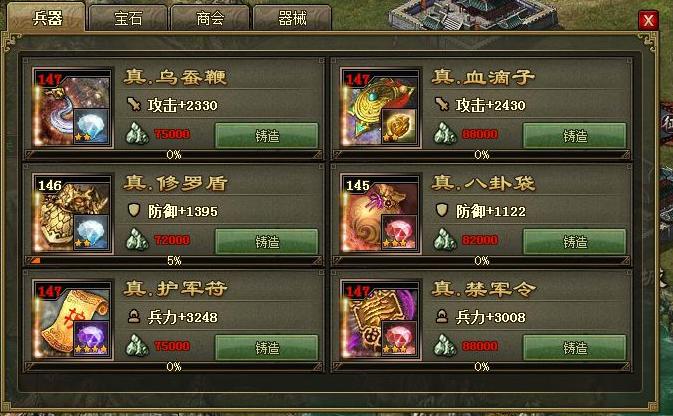Switch to the 宝石 tab

[x=127, y=18]
